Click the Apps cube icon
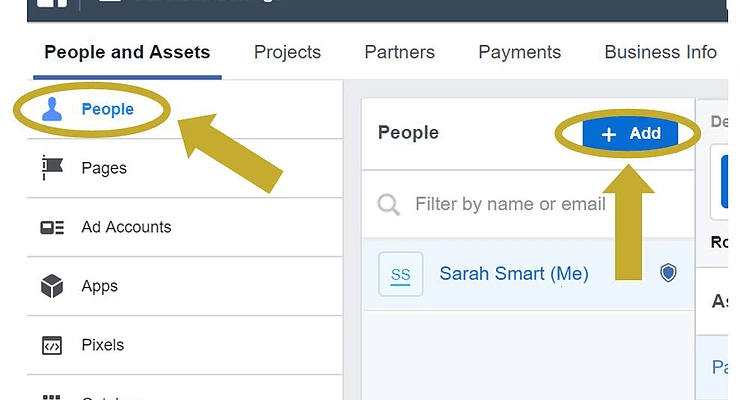740x400 pixels. [52, 286]
